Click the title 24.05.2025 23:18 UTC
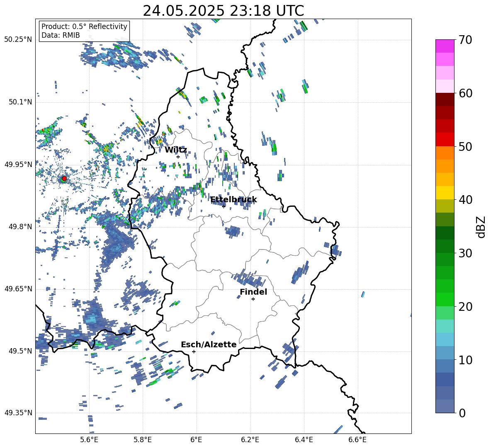 pyautogui.click(x=223, y=11)
